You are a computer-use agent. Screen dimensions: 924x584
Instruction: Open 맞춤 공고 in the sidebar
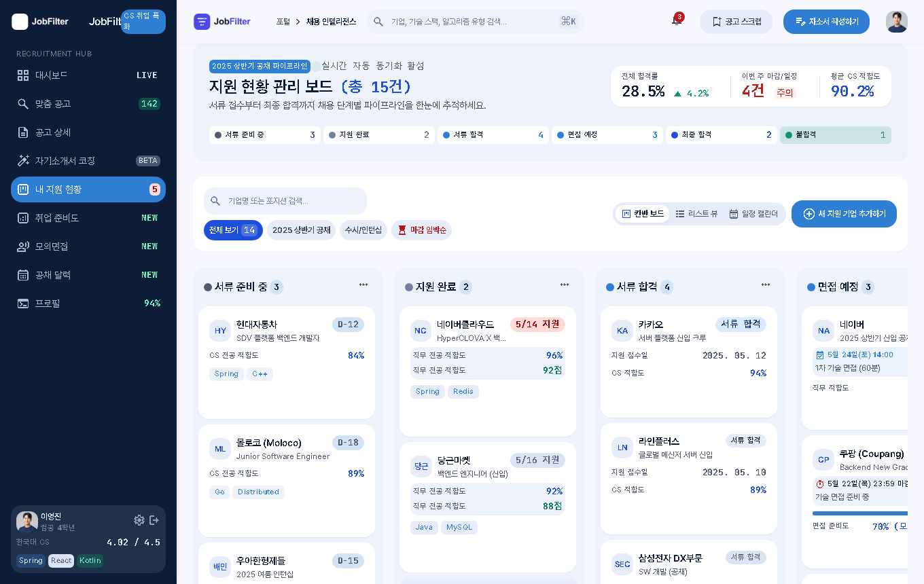pyautogui.click(x=88, y=104)
